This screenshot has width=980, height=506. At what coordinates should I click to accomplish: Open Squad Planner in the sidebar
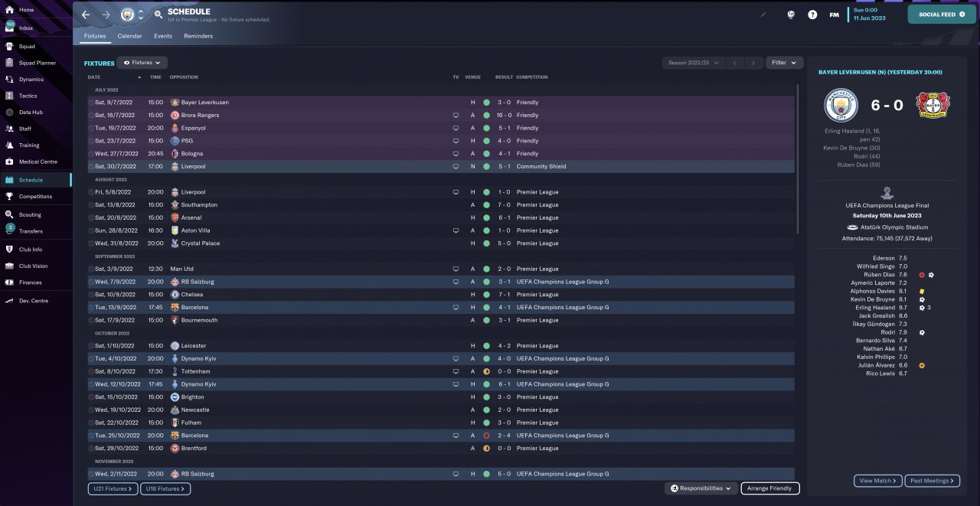click(37, 63)
